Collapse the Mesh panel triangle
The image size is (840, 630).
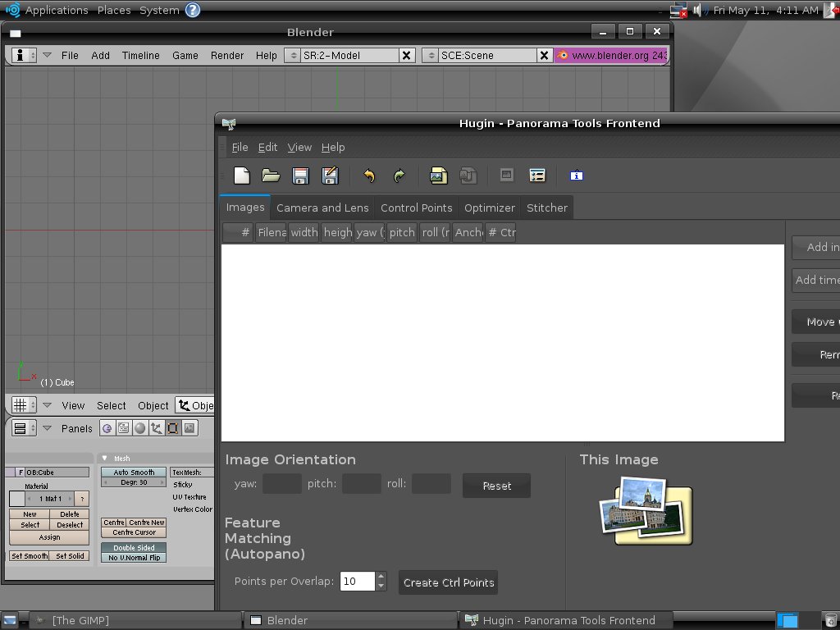click(104, 458)
